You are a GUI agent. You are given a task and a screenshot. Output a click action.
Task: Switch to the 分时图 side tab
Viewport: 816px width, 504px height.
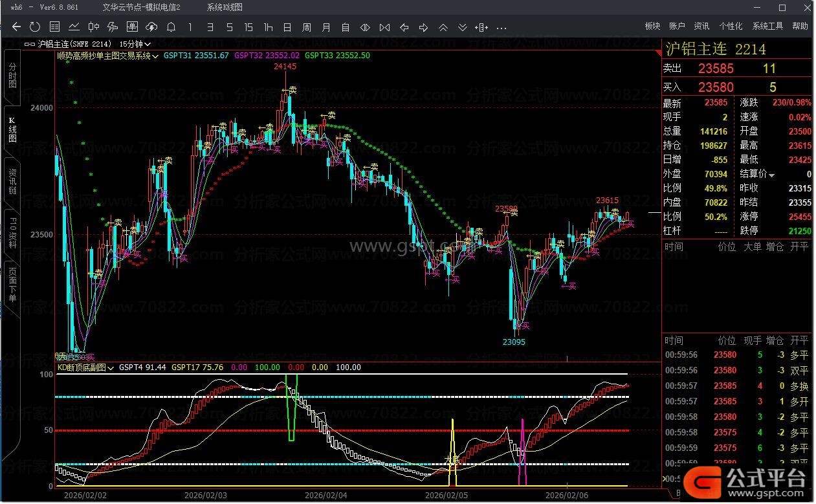(x=12, y=76)
